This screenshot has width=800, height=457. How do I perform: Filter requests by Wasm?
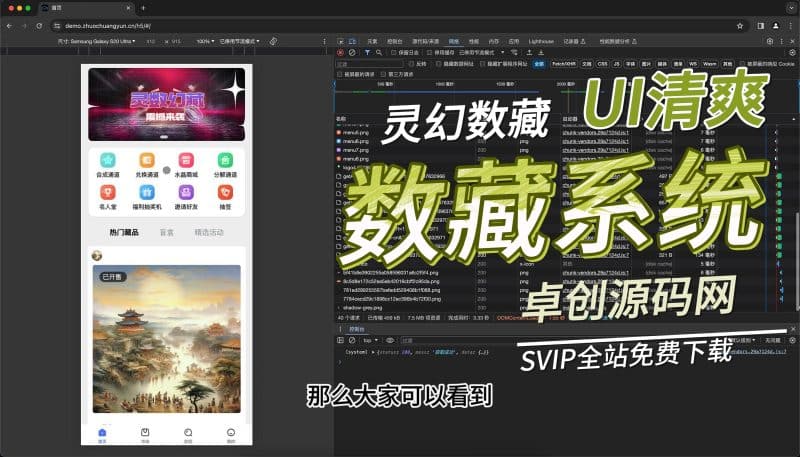click(x=710, y=64)
